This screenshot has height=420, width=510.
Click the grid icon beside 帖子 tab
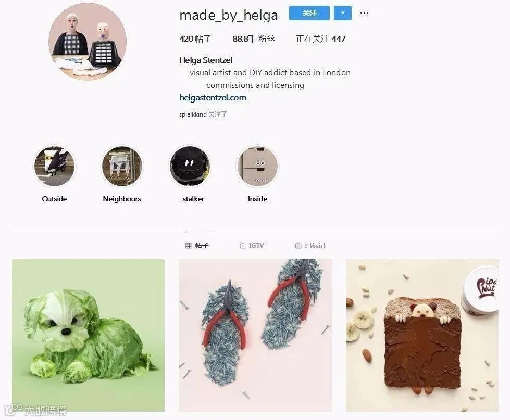[x=189, y=246]
